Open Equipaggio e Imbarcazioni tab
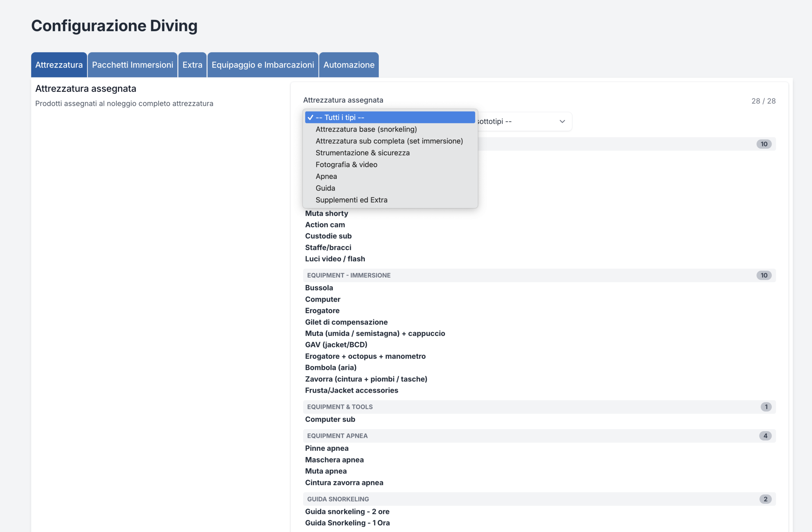 [263, 65]
